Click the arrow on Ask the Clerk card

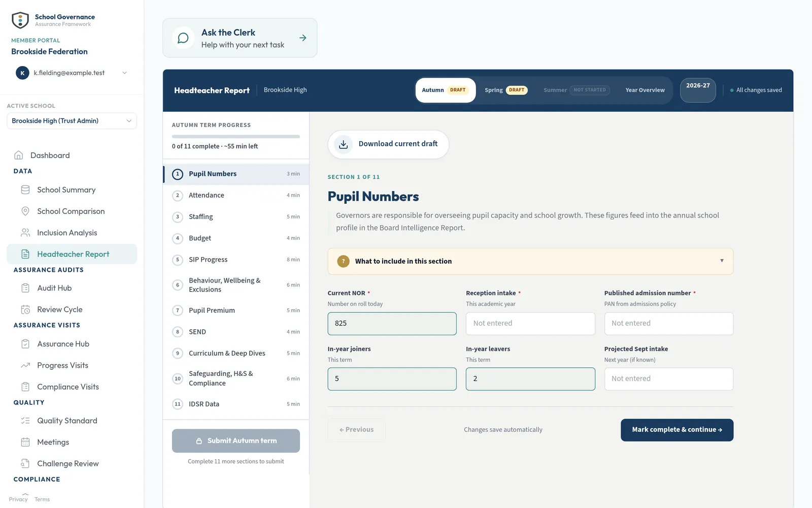(303, 38)
